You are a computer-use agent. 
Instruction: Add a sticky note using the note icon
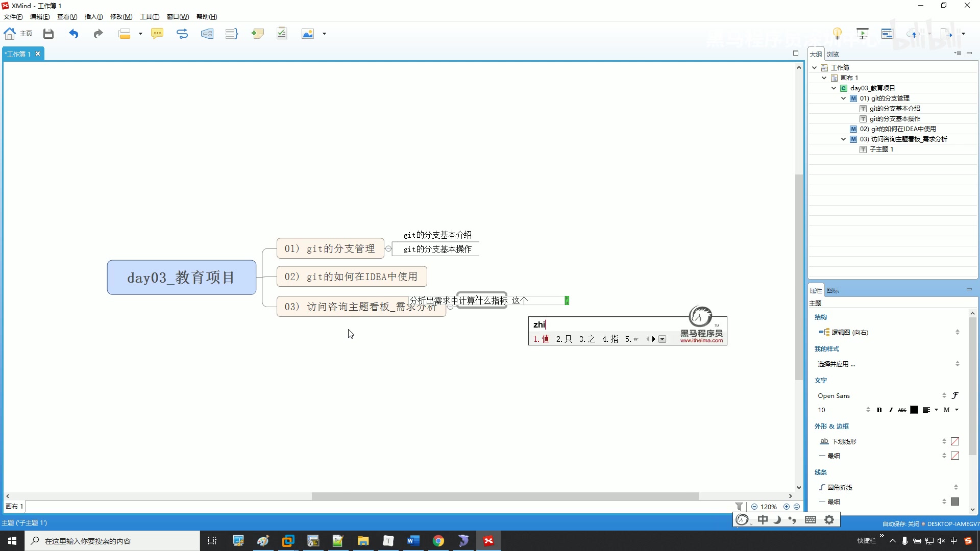point(258,33)
